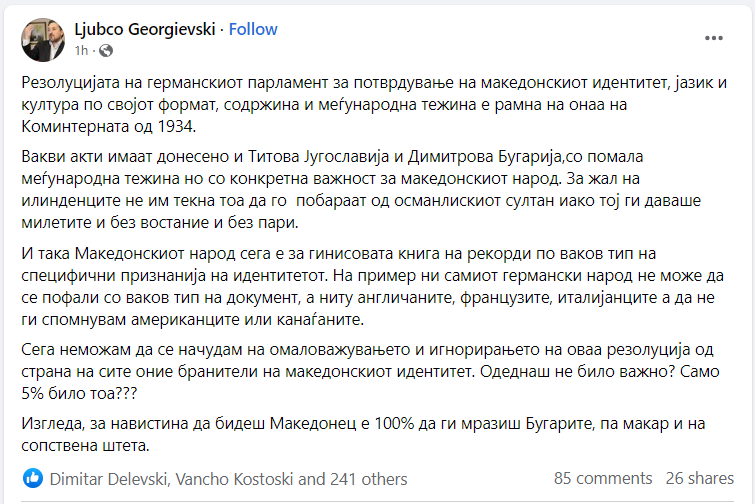
Task: Open the three-dot post options menu
Action: click(x=714, y=38)
